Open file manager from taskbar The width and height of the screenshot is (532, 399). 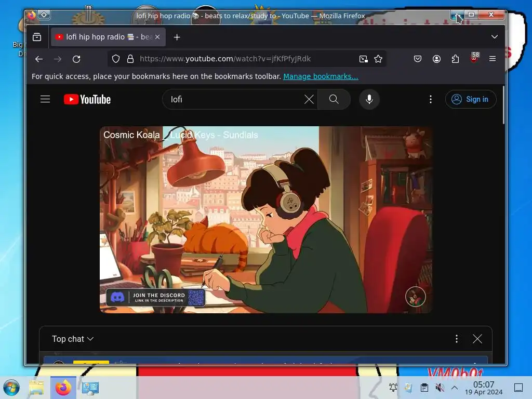point(36,388)
